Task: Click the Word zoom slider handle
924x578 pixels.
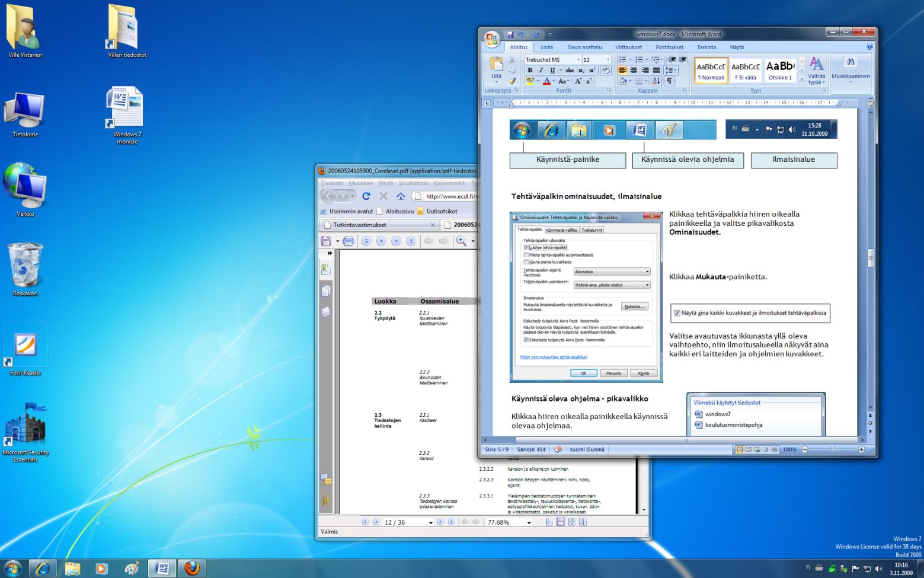Action: (833, 450)
